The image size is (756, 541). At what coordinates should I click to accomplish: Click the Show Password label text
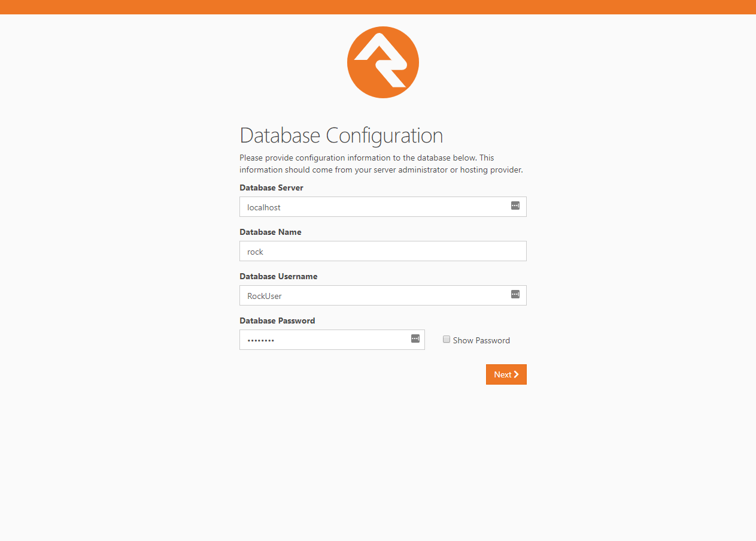pyautogui.click(x=481, y=340)
